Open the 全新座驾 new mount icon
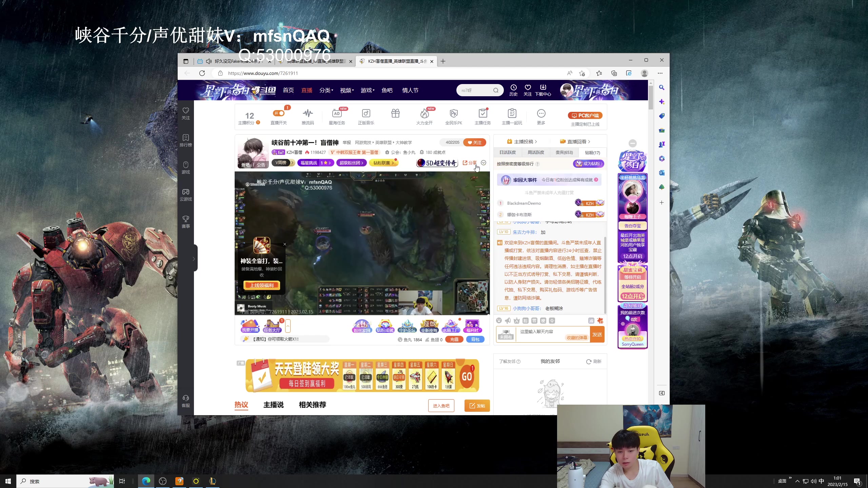The width and height of the screenshot is (868, 488). pyautogui.click(x=429, y=326)
